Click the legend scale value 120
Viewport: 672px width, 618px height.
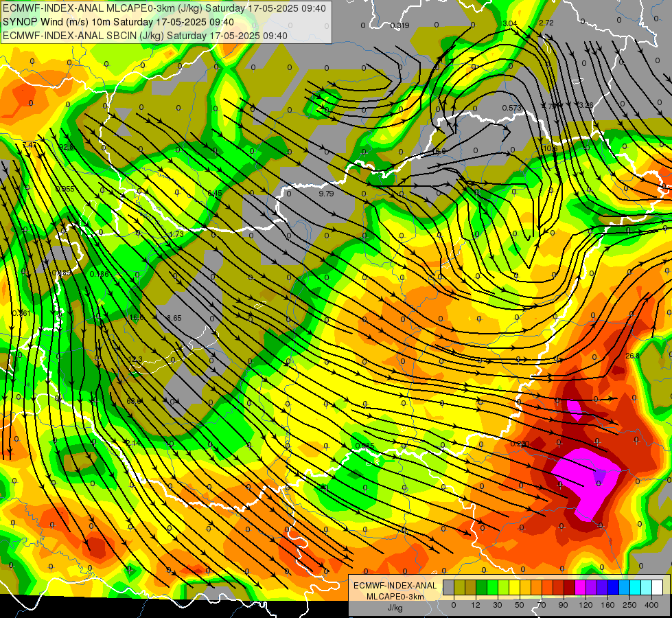(x=586, y=605)
